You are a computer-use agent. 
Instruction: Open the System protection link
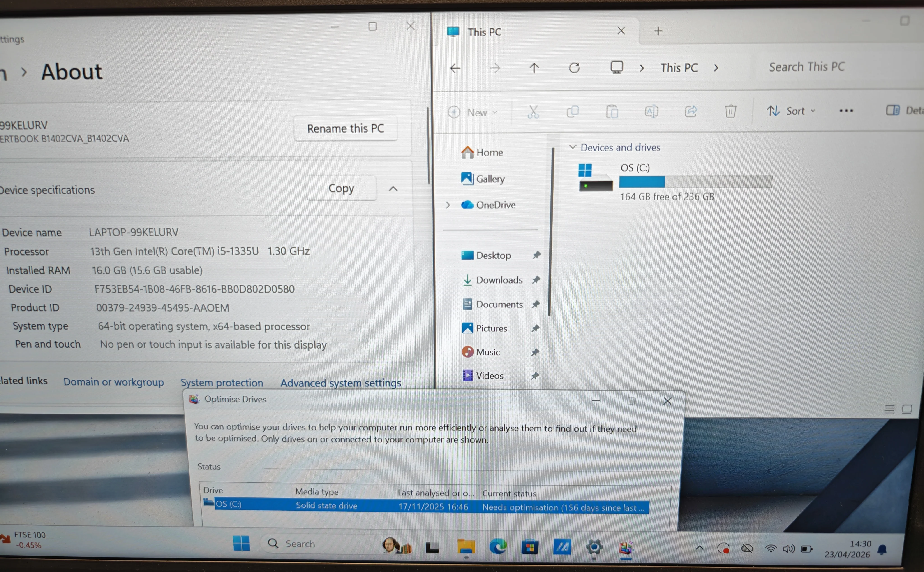[x=222, y=383]
